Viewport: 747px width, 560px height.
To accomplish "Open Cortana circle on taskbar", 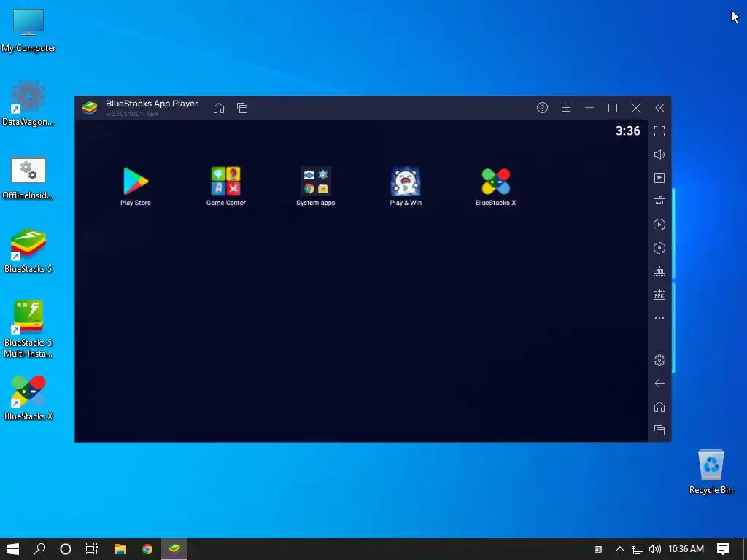I will [66, 549].
